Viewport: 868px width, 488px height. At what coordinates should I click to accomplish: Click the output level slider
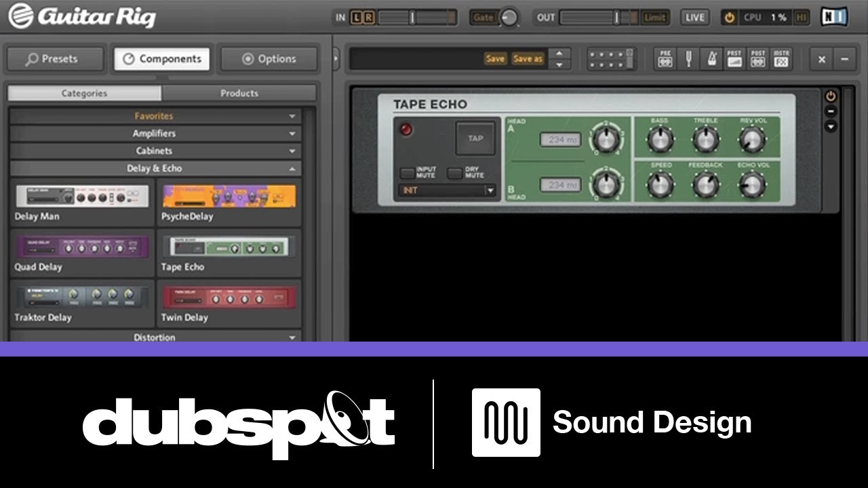coord(599,18)
